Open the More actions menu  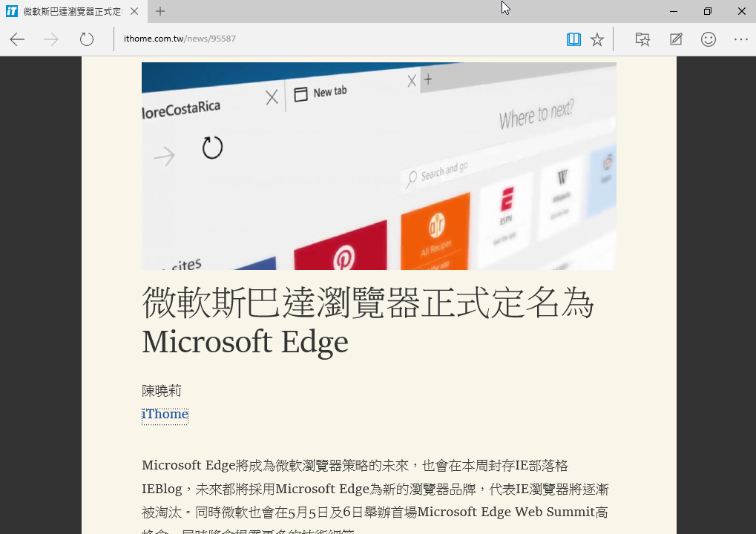point(740,39)
